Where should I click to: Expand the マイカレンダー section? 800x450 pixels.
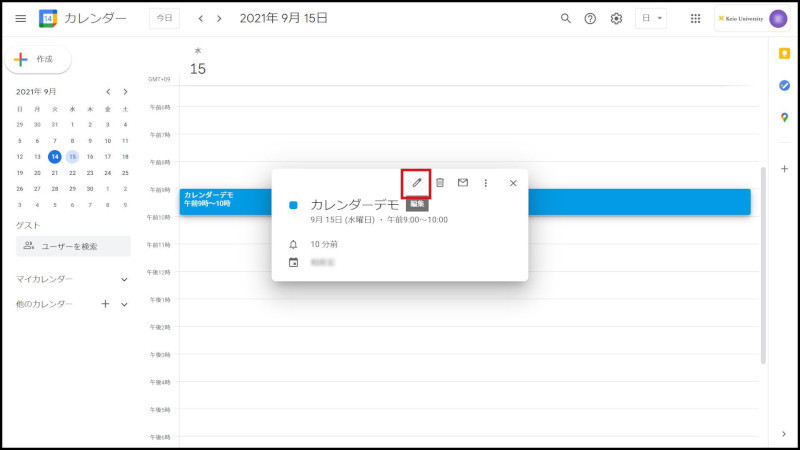[124, 279]
